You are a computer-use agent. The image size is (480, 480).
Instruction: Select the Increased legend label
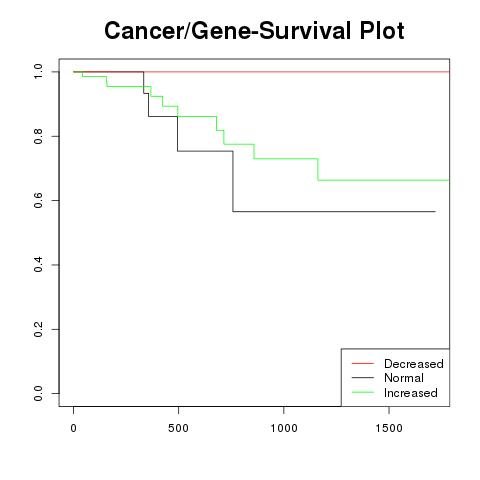(411, 393)
